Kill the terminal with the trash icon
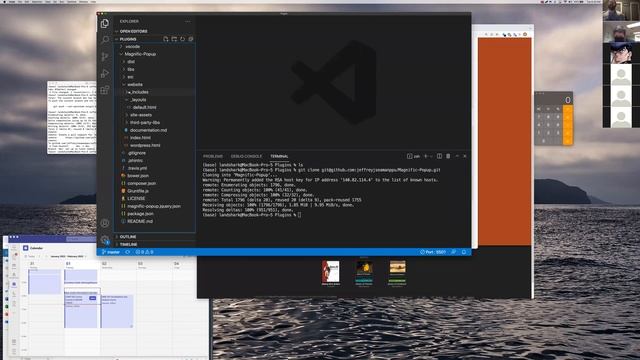 coord(448,156)
